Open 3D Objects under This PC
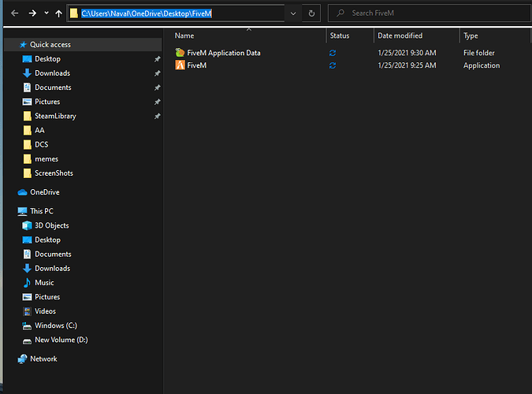The height and width of the screenshot is (394, 532). (51, 225)
